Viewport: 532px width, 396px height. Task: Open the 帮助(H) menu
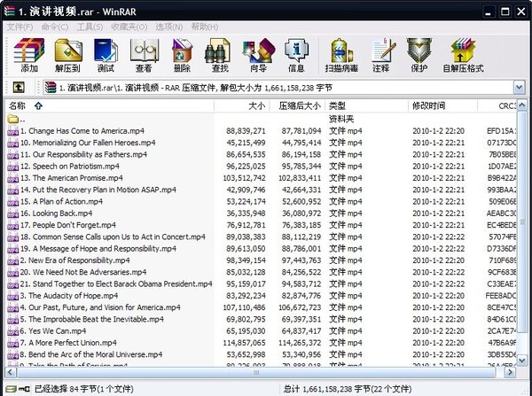205,27
